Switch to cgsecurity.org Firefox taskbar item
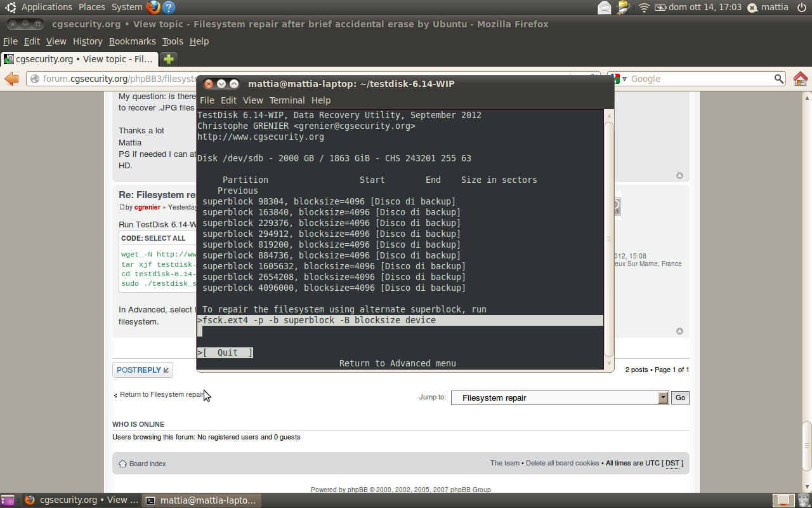The width and height of the screenshot is (812, 508). tap(81, 500)
